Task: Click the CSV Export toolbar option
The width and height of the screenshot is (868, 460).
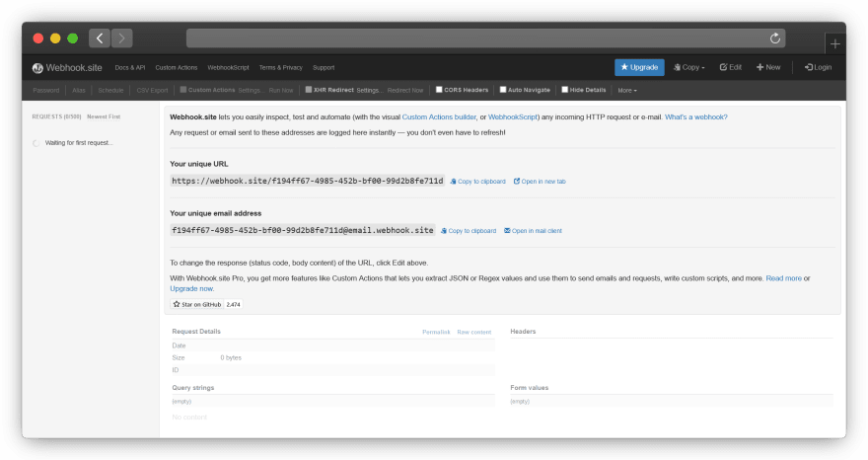Action: click(152, 91)
